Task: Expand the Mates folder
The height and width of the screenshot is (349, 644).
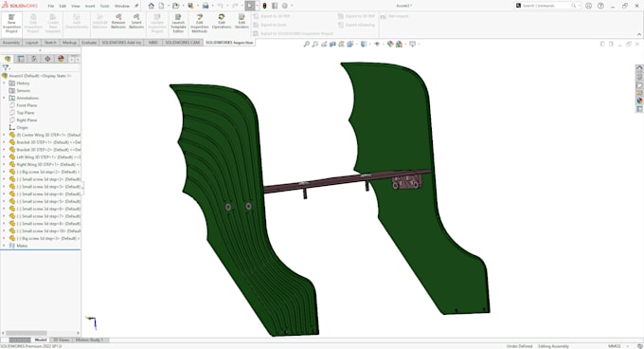Action: [4, 246]
